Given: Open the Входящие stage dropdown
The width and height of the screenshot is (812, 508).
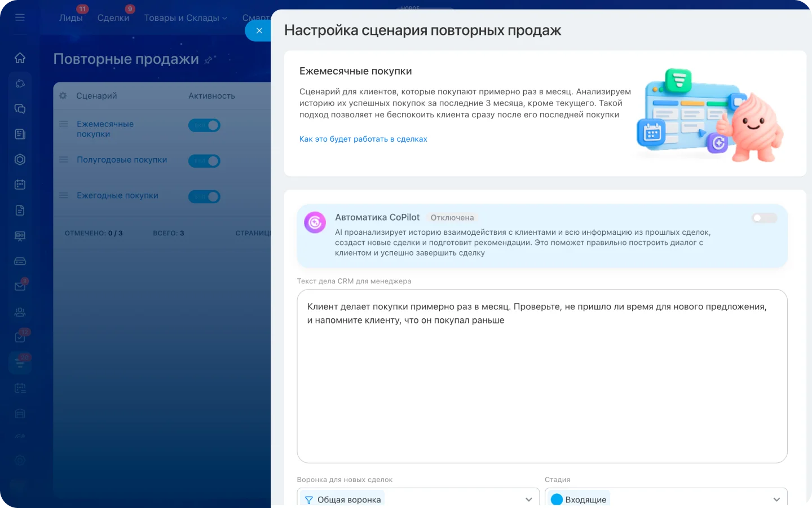Looking at the screenshot, I should point(665,499).
